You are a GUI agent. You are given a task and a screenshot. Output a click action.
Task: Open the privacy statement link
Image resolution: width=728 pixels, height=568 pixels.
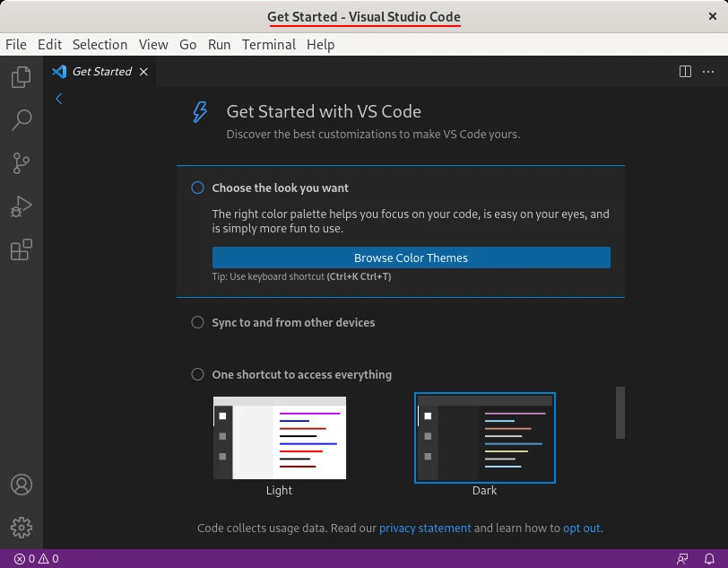pos(425,528)
